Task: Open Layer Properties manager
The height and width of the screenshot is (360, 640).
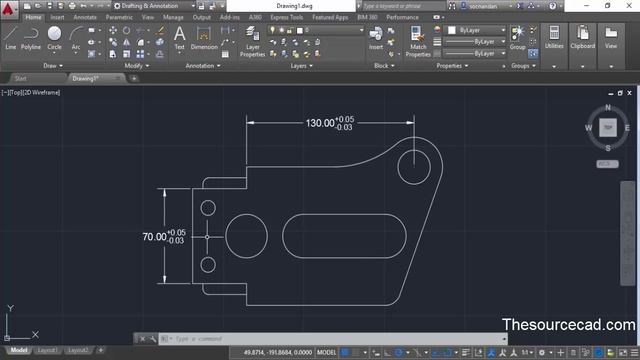Action: (x=252, y=42)
